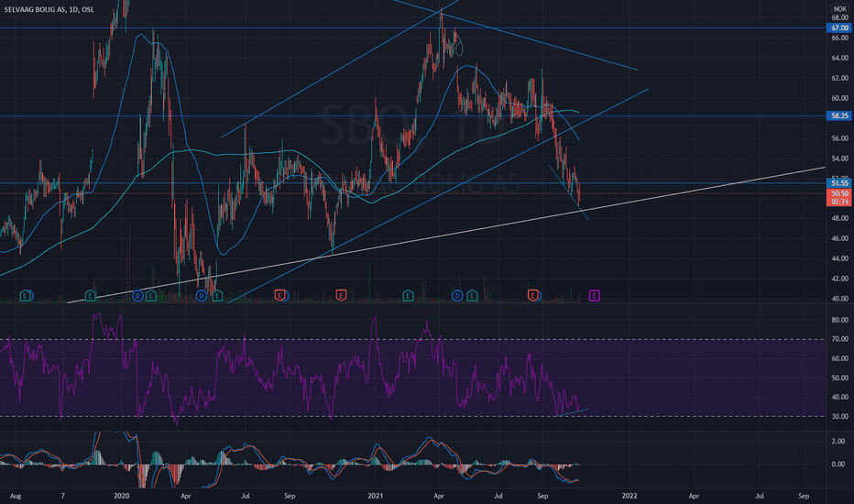Screen dimensions: 854x504
Task: Open red earnings E marker near August 2020
Action: point(280,296)
